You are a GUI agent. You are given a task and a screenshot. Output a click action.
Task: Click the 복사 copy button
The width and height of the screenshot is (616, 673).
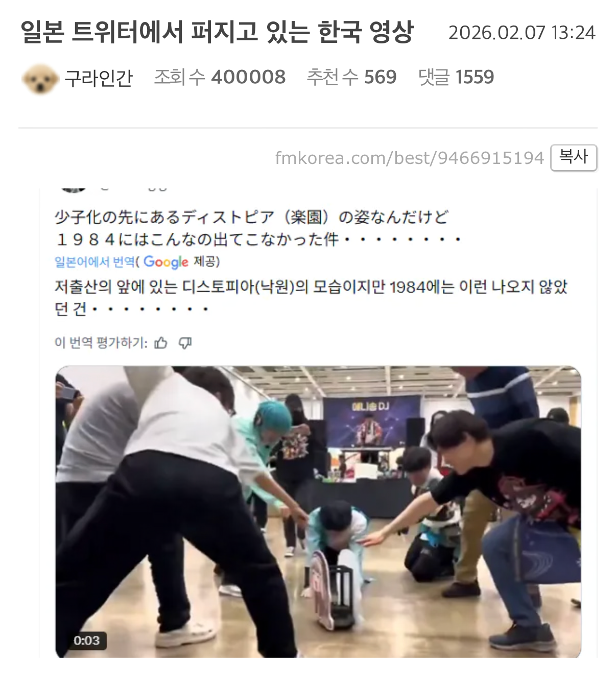pyautogui.click(x=574, y=157)
